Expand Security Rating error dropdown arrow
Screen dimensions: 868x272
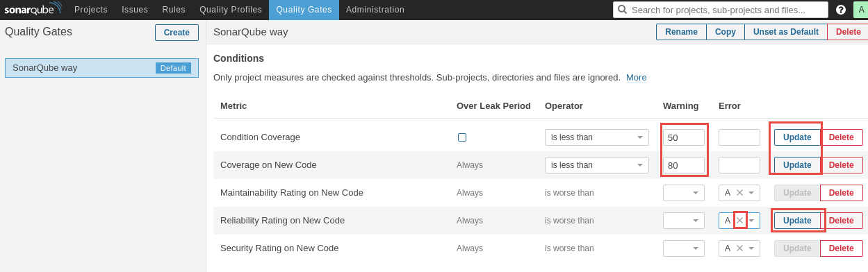tap(751, 248)
